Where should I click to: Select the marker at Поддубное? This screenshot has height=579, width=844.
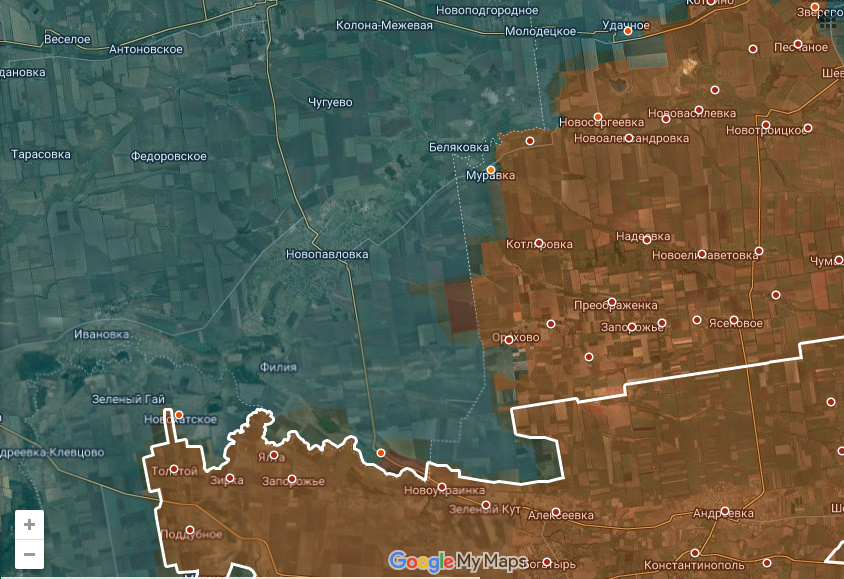[190, 530]
